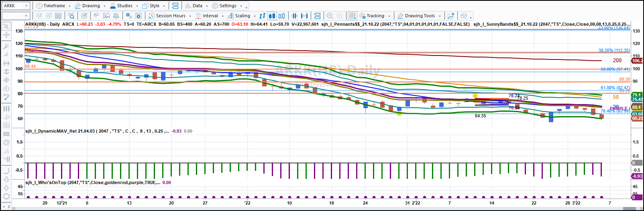Click the framed gear settings icon
This screenshot has height=211, width=644.
coord(139,16)
